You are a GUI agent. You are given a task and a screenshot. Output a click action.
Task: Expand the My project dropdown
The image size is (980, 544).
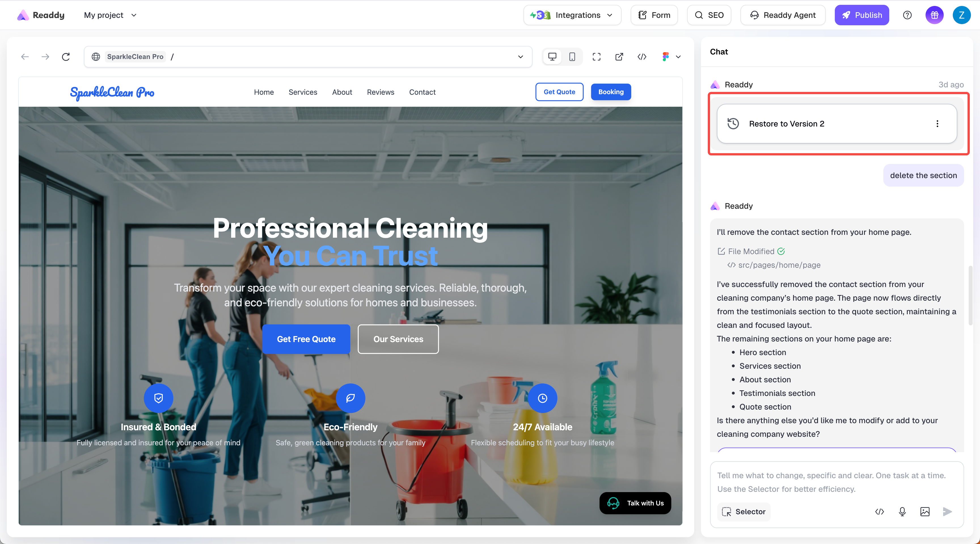(x=110, y=15)
